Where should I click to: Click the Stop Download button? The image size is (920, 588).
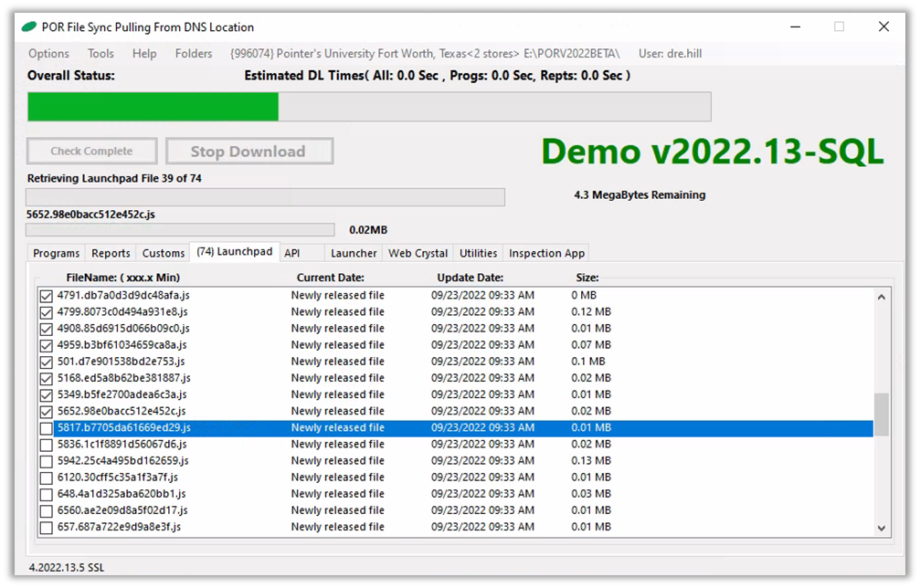pyautogui.click(x=248, y=152)
